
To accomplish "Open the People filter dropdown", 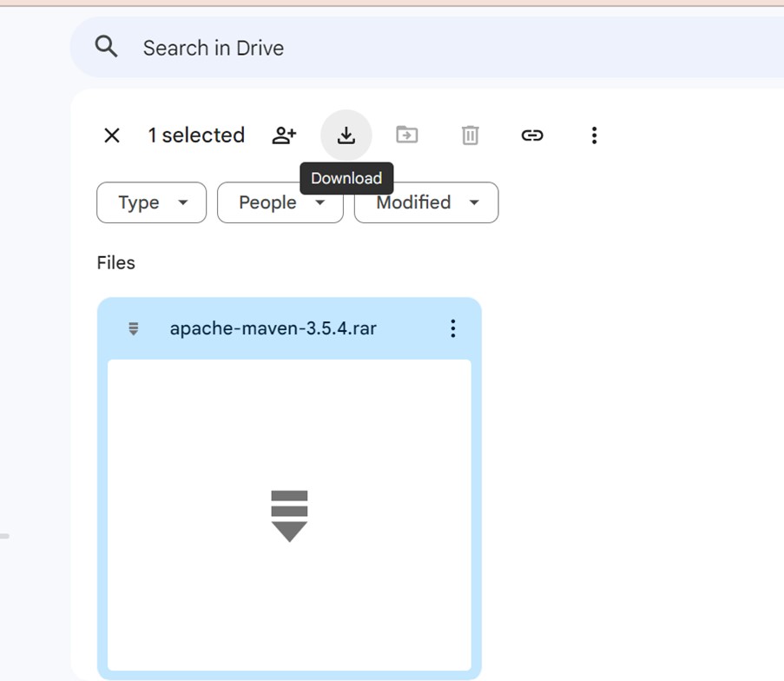I will click(x=280, y=202).
